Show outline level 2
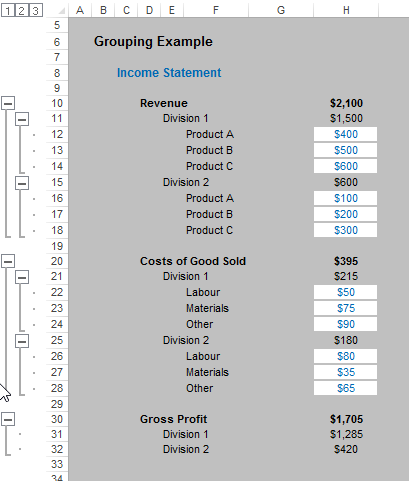 (22, 11)
